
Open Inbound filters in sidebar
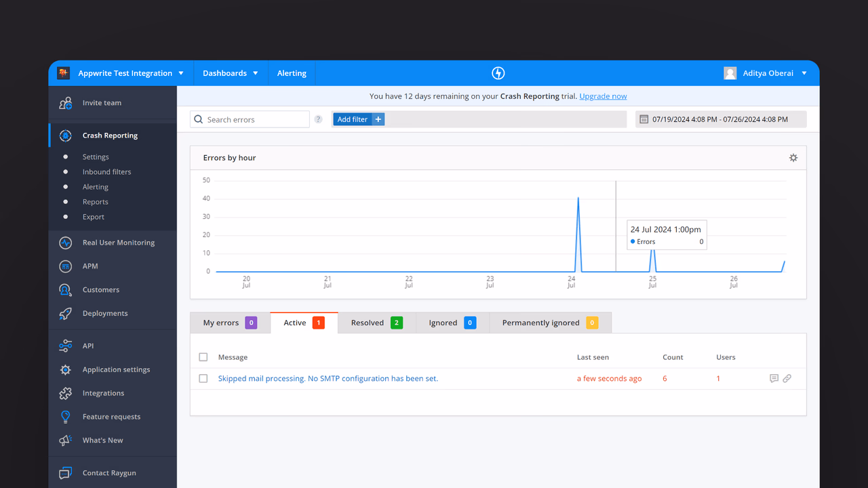pos(107,172)
